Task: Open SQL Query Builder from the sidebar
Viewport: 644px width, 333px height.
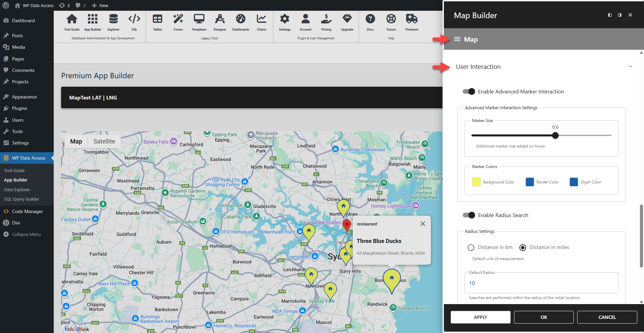Action: coord(21,199)
